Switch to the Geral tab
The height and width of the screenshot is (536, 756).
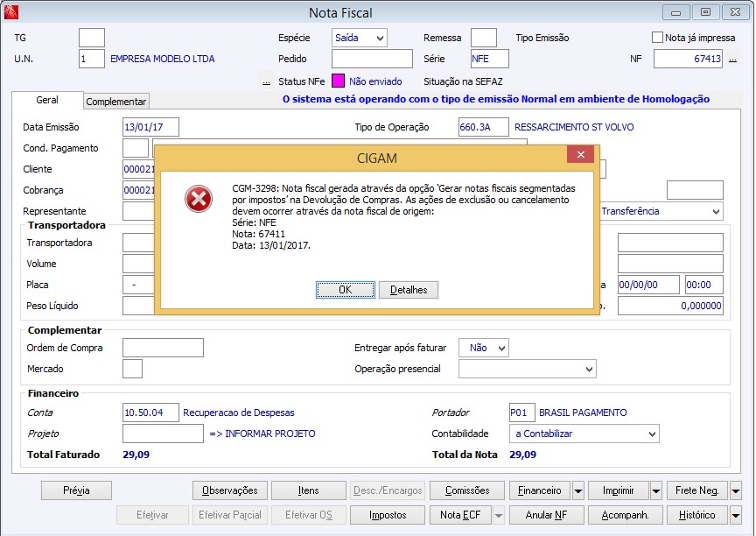[47, 101]
